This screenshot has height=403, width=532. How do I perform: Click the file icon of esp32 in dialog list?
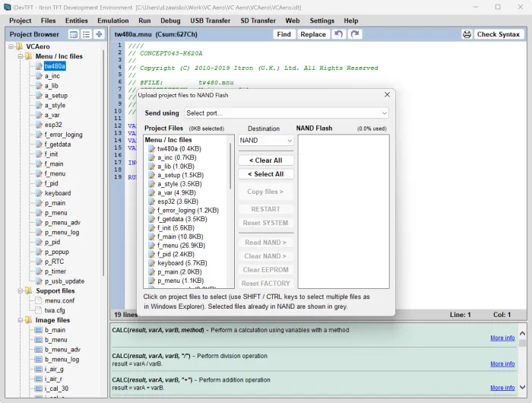click(152, 201)
